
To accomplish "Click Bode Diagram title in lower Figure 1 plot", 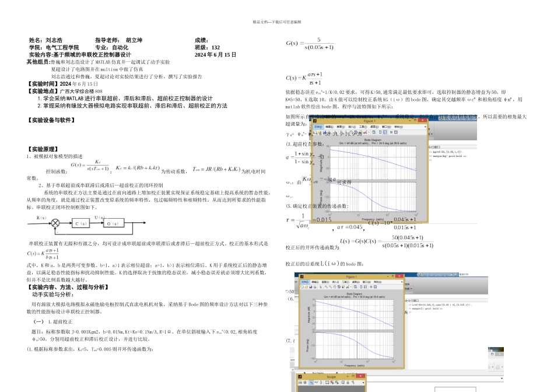I will [354, 294].
